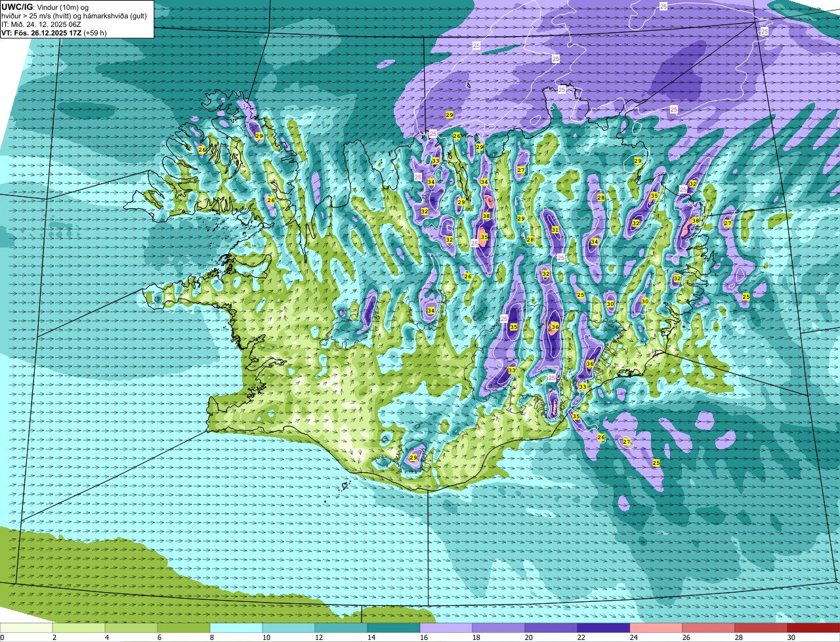Click the legend tick label "6"
The image size is (840, 642).
(159, 637)
